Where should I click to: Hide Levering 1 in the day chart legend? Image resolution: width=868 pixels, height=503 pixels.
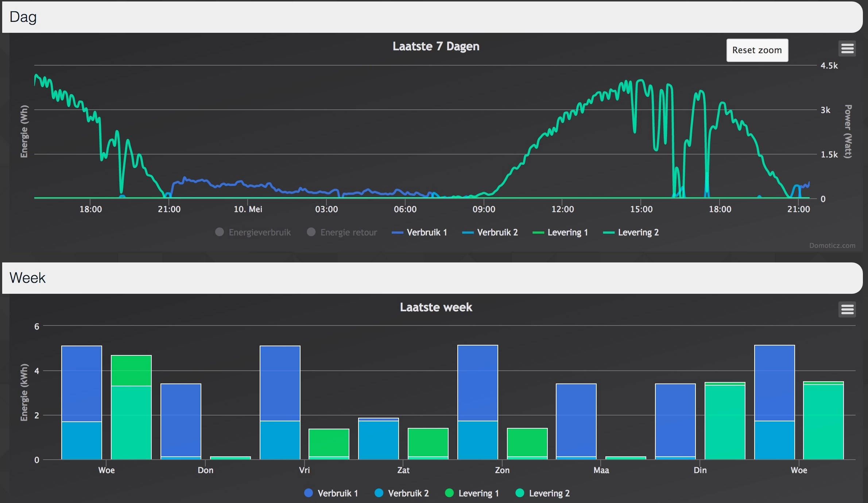click(567, 233)
